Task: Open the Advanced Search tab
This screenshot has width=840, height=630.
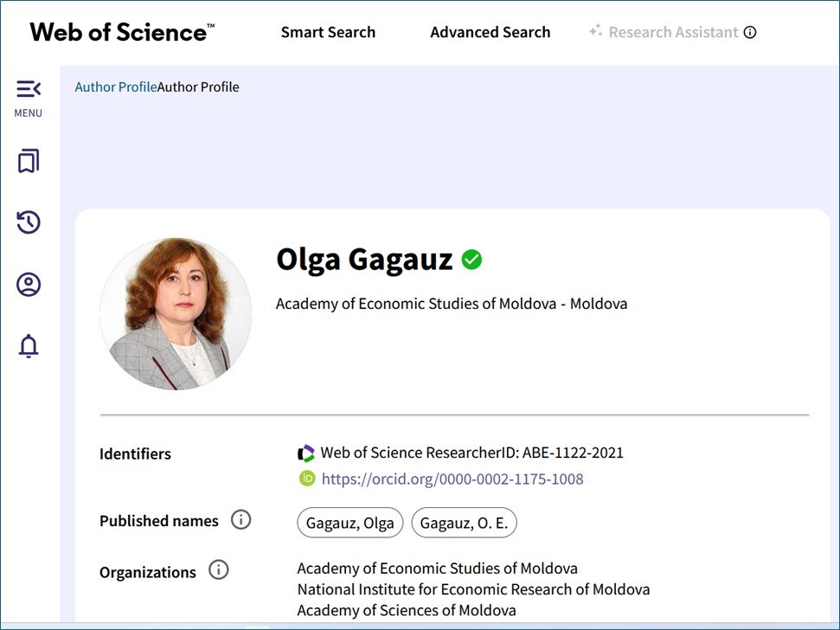Action: pos(491,32)
